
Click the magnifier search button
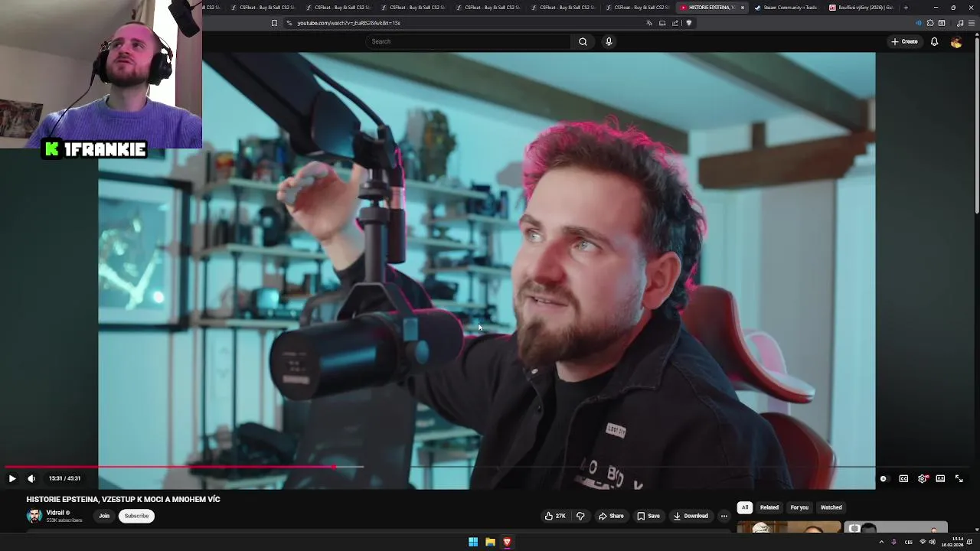583,41
